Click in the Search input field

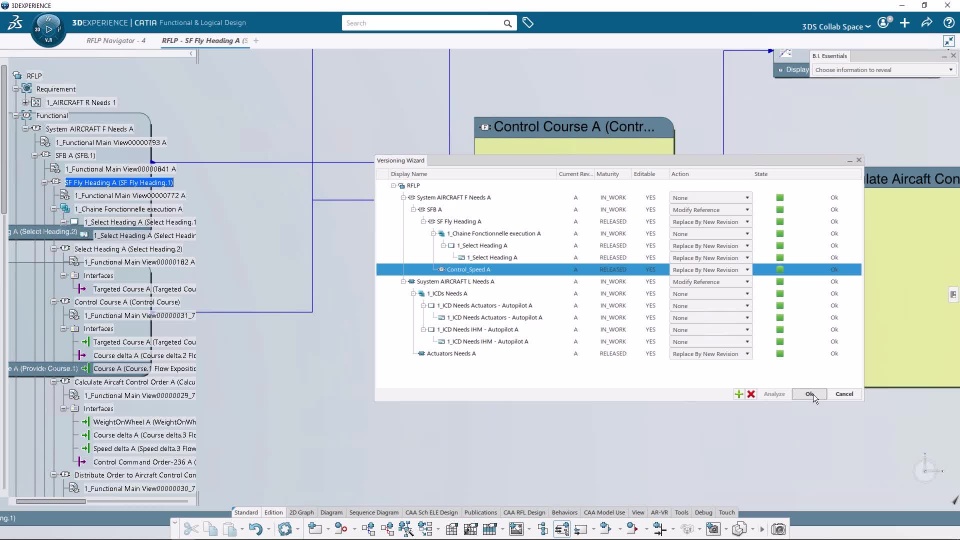[422, 23]
